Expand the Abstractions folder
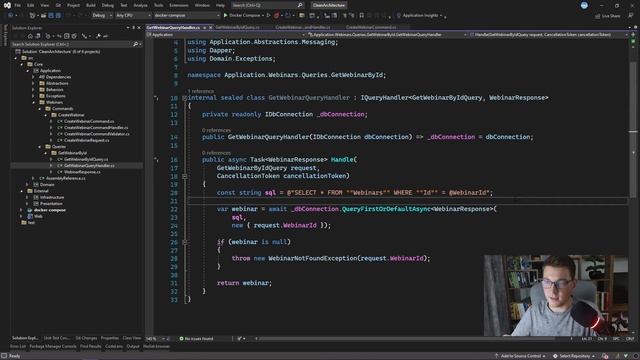The image size is (640, 360). [33, 83]
